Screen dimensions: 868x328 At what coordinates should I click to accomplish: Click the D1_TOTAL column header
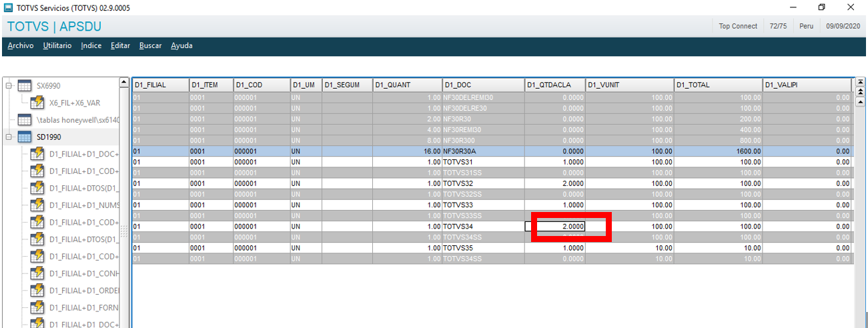click(718, 85)
